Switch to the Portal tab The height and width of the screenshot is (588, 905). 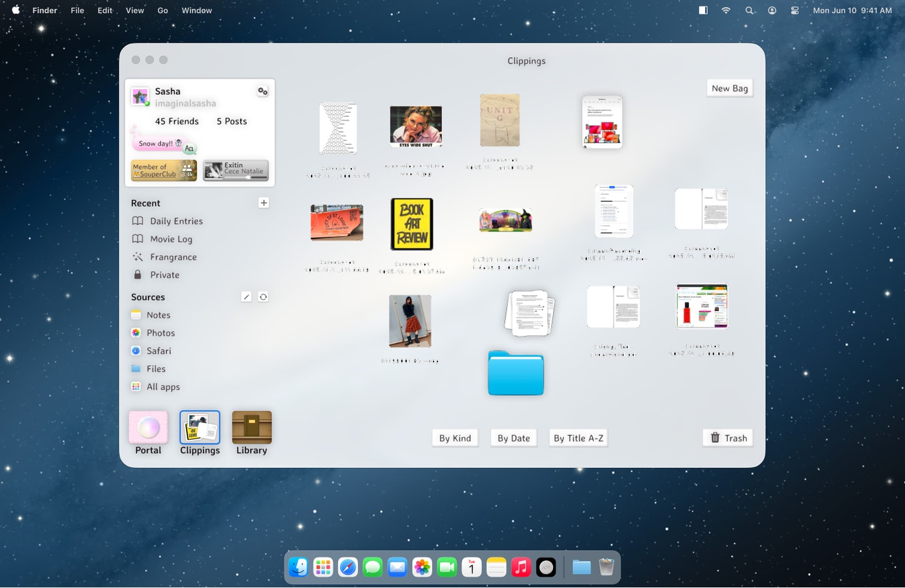[x=148, y=433]
